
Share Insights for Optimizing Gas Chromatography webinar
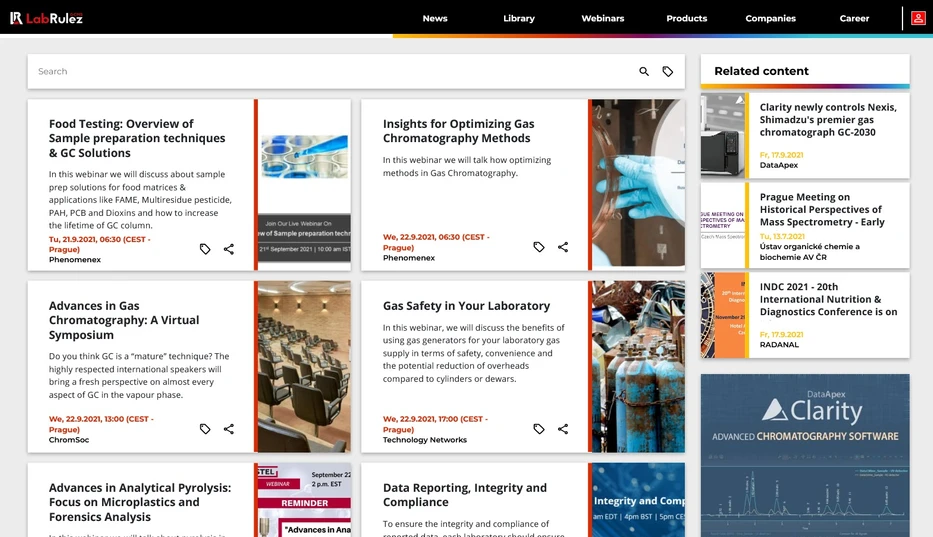563,246
